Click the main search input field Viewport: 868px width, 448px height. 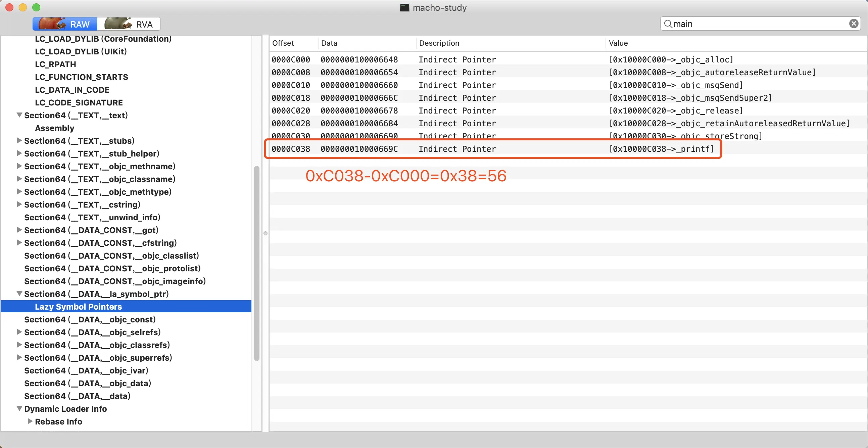tap(758, 24)
